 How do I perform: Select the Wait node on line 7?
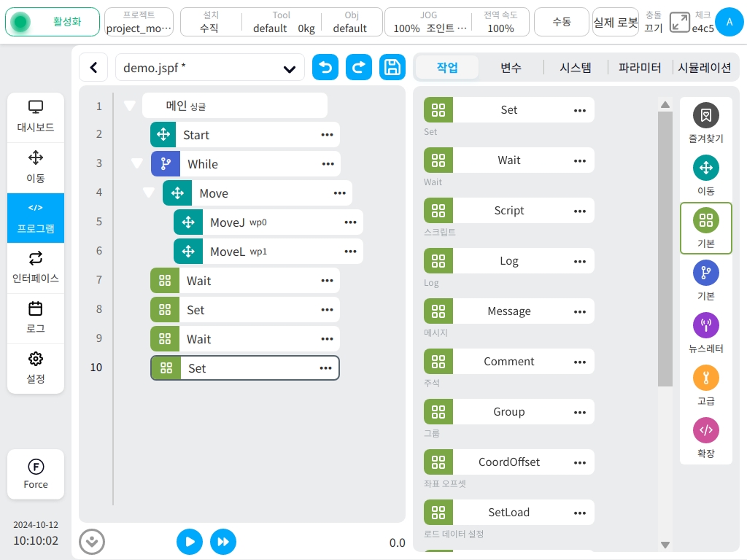coord(245,281)
